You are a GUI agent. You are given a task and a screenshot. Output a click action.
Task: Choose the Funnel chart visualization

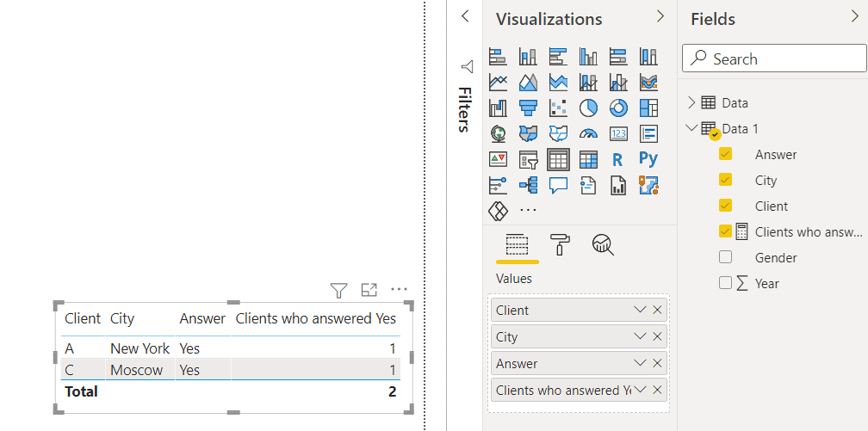tap(528, 108)
